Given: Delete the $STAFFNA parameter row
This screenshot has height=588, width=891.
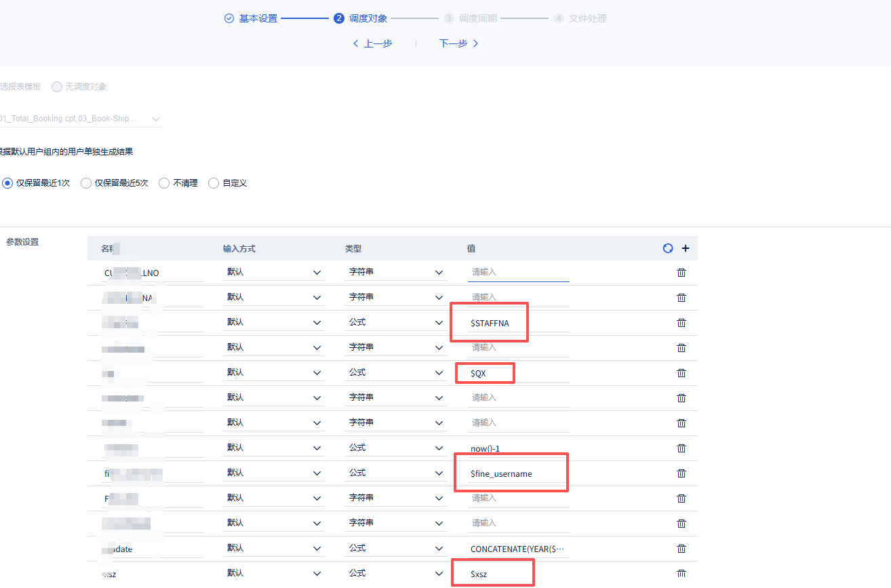Looking at the screenshot, I should click(x=681, y=323).
